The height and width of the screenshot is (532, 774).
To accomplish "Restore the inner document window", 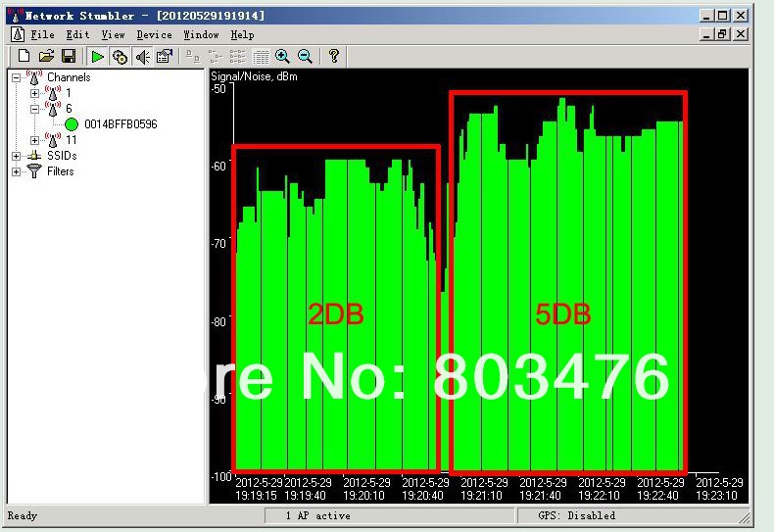I will pos(723,34).
